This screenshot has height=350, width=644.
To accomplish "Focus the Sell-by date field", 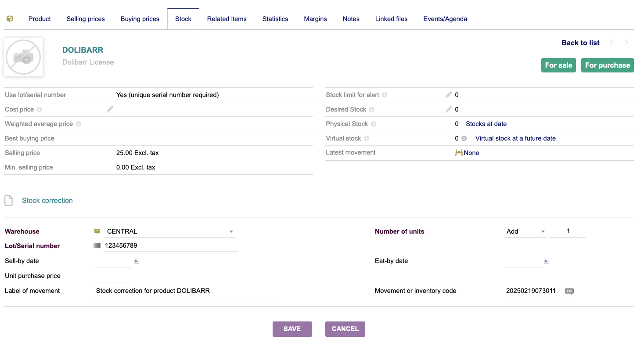I will (113, 261).
